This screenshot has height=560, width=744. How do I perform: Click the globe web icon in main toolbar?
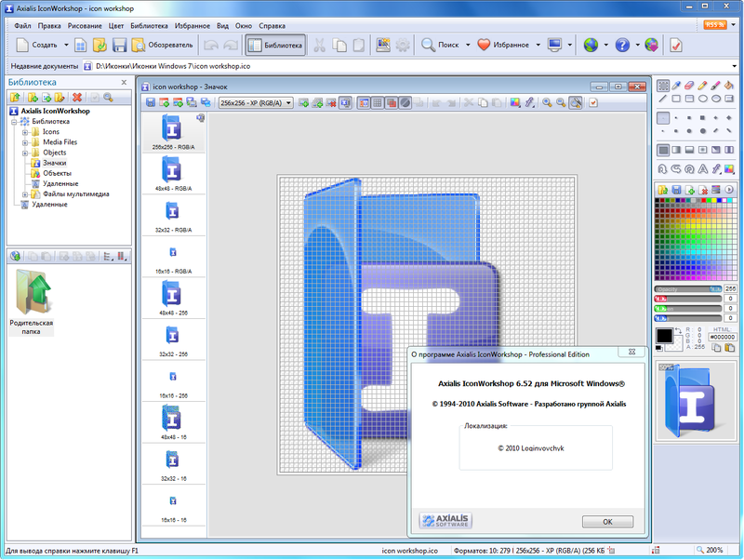point(591,45)
